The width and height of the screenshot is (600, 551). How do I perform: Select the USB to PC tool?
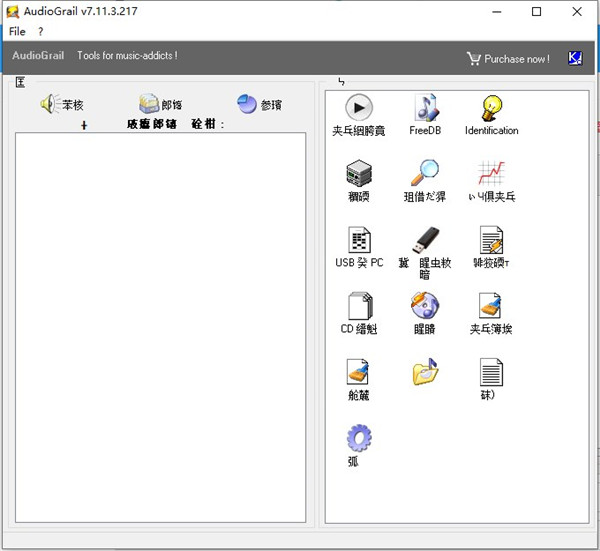pyautogui.click(x=359, y=240)
